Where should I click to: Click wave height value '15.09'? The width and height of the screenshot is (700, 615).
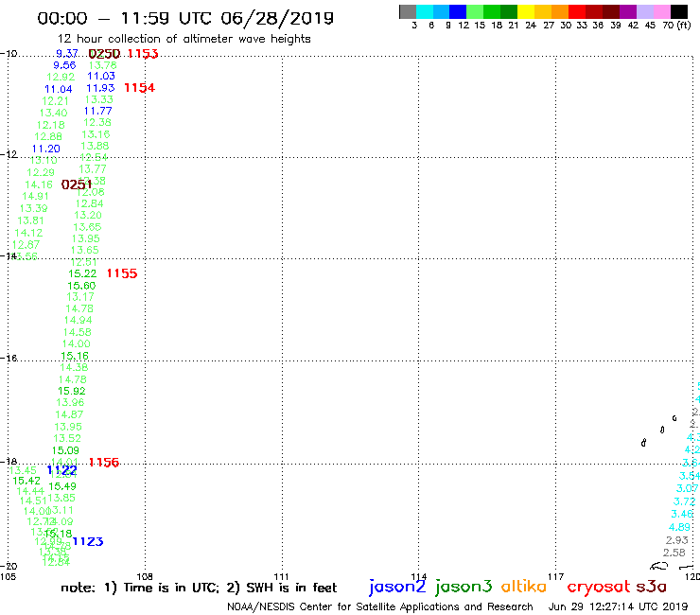(65, 450)
